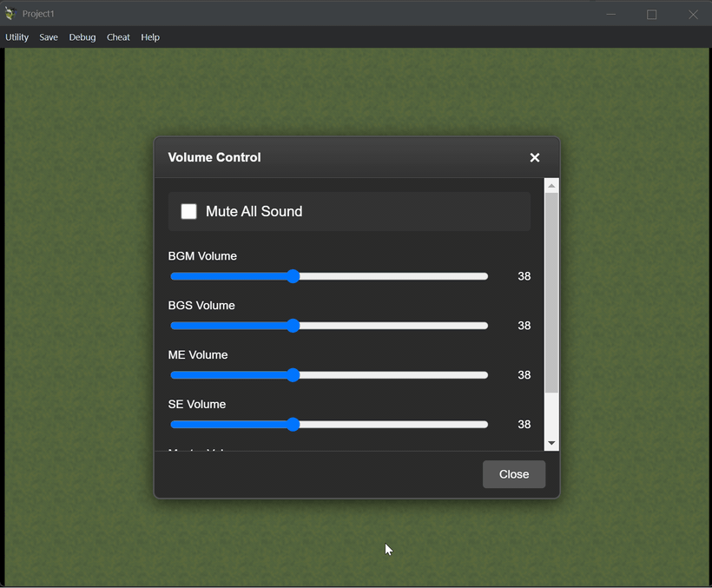
Task: Click the BGM Volume slider handle
Action: 293,276
